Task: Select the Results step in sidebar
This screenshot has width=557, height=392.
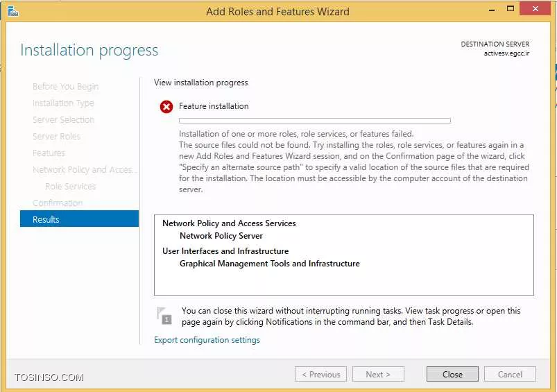Action: (79, 219)
